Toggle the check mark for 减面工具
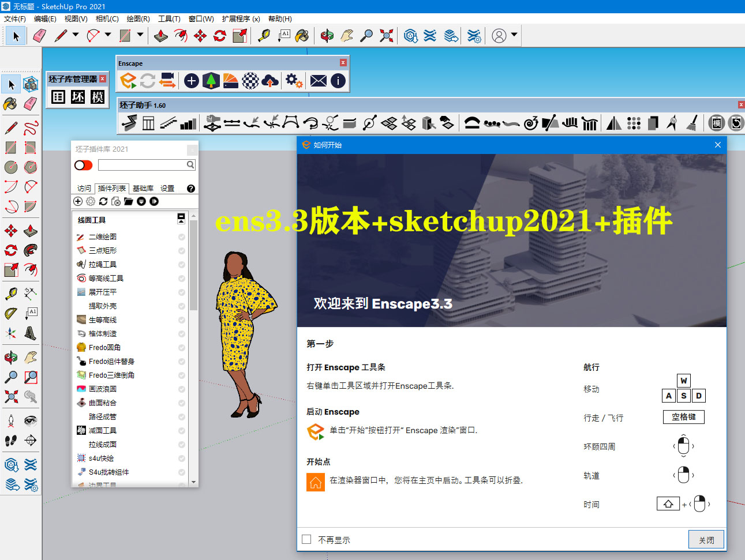Screen dimensions: 745x560 click(x=182, y=431)
